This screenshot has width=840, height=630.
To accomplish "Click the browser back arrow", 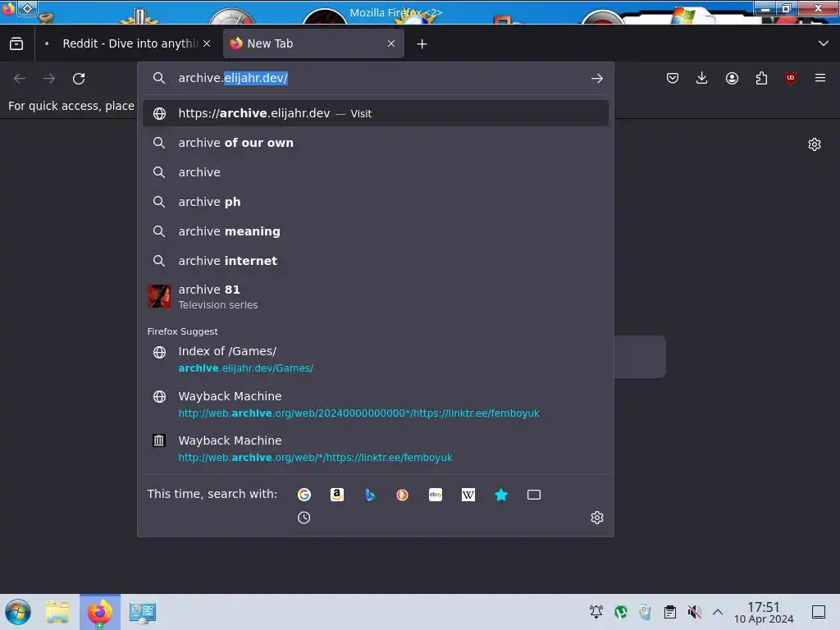I will 20,79.
